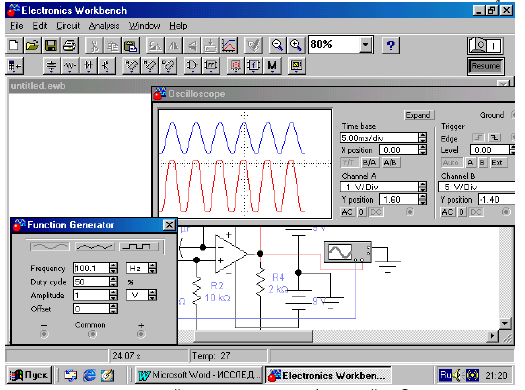Click the vertical scrollbar down arrow
Image resolution: width=525 pixels, height=390 pixels.
pos(504,323)
